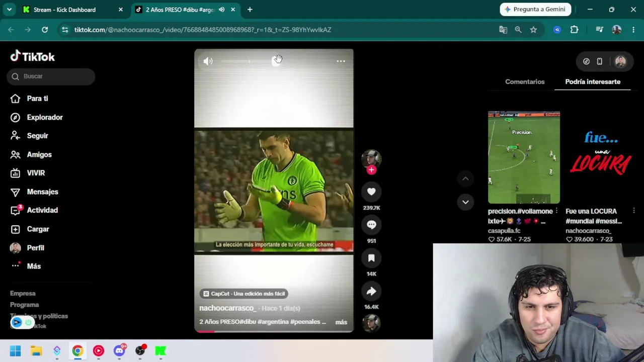The width and height of the screenshot is (644, 362).
Task: Open the Empresa footer link
Action: click(x=23, y=294)
